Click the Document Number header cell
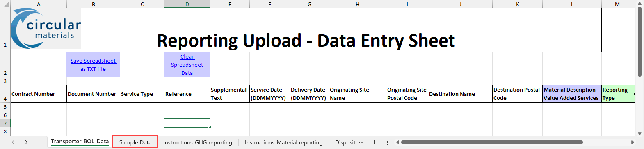 pyautogui.click(x=94, y=94)
